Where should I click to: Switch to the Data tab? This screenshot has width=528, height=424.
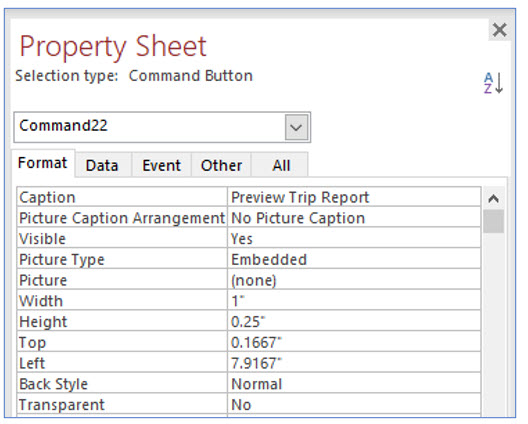click(x=102, y=165)
